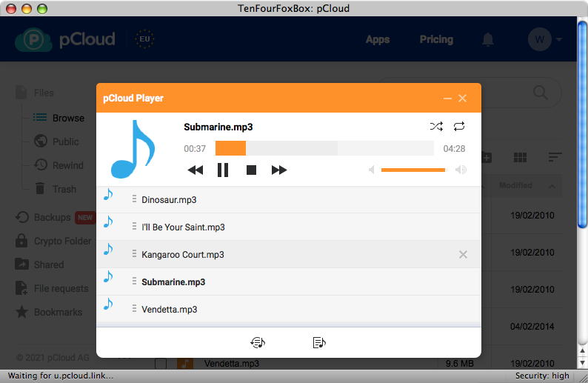Click the scrollbar down arrow
Image resolution: width=588 pixels, height=383 pixels.
click(582, 363)
